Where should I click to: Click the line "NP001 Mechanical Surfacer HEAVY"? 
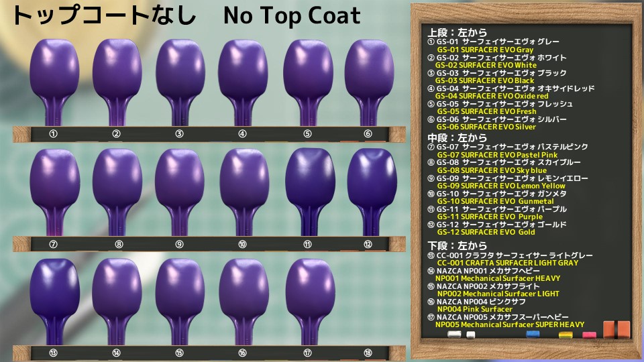(x=498, y=278)
